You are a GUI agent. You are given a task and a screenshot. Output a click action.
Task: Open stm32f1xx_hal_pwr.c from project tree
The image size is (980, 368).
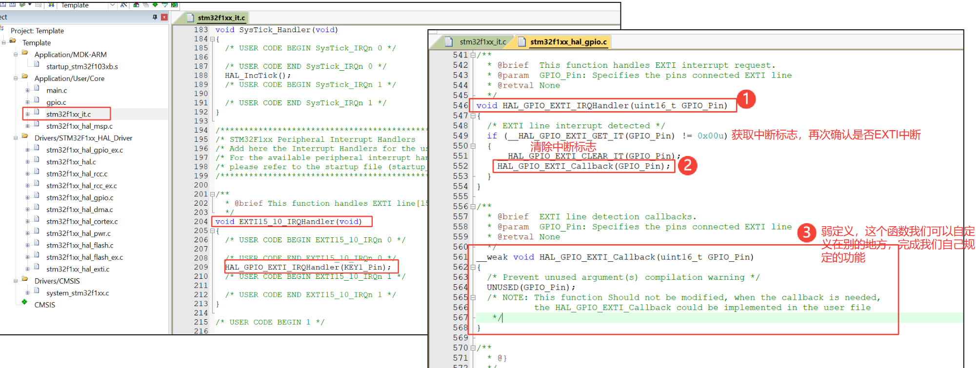point(78,233)
